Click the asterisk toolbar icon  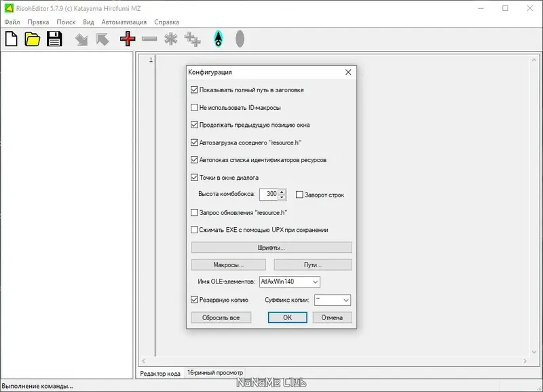[x=171, y=39]
